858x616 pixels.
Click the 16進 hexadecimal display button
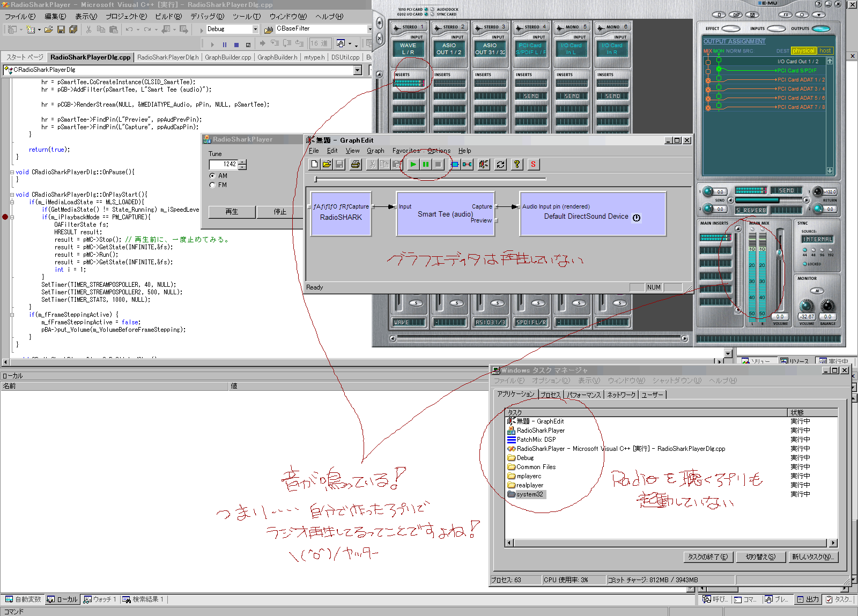point(321,43)
